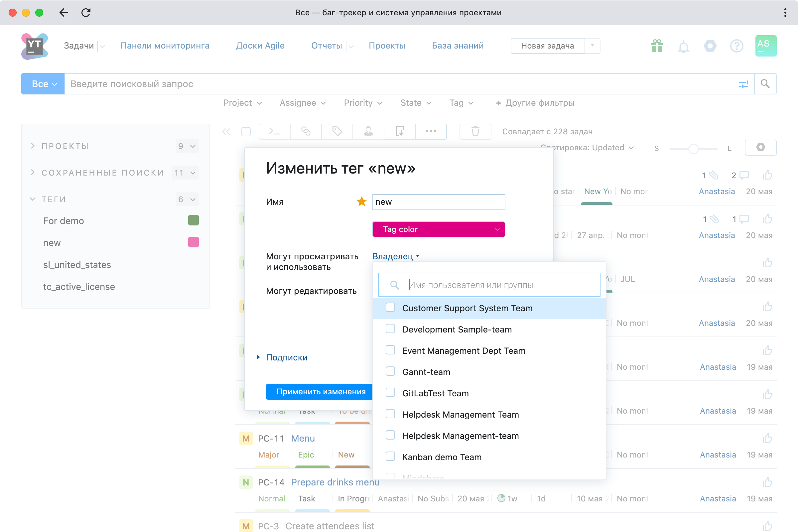The height and width of the screenshot is (532, 798).
Task: Open the Project filter dropdown
Action: click(x=243, y=103)
